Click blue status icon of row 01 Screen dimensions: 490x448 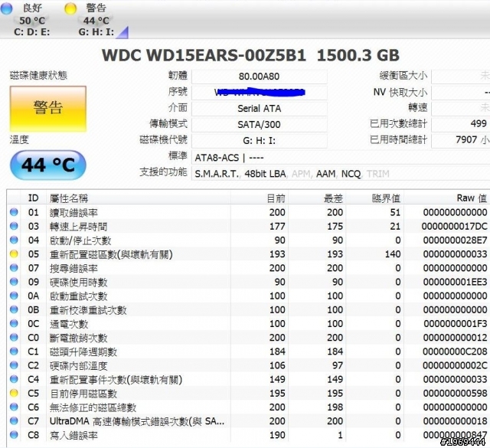coord(14,212)
